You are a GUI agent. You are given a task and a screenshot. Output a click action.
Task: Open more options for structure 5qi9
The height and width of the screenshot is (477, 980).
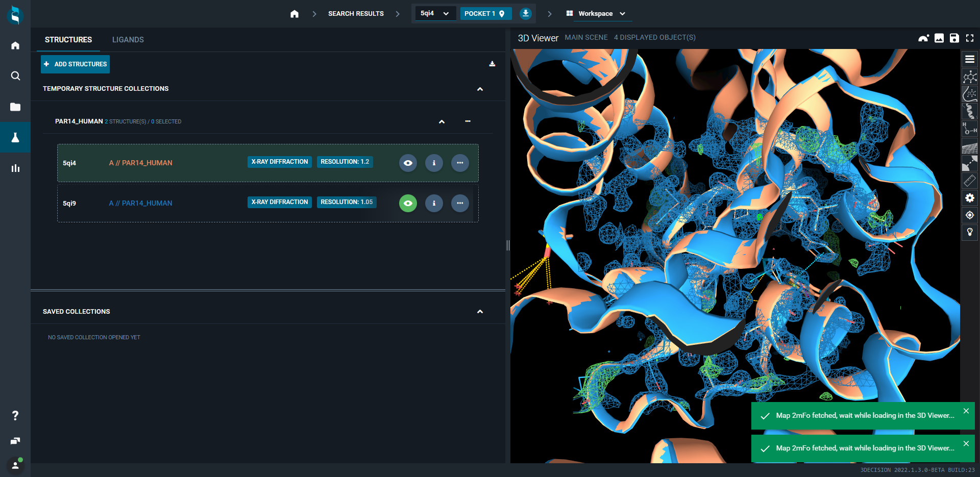(460, 203)
